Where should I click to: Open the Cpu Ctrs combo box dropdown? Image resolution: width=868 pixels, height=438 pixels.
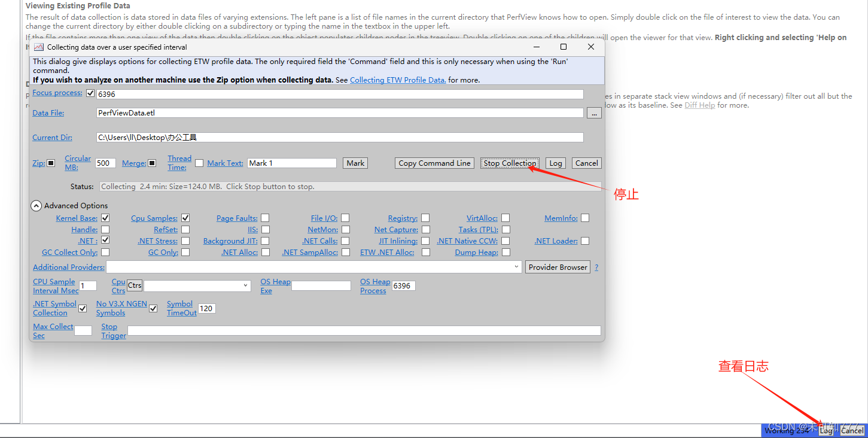click(x=246, y=286)
